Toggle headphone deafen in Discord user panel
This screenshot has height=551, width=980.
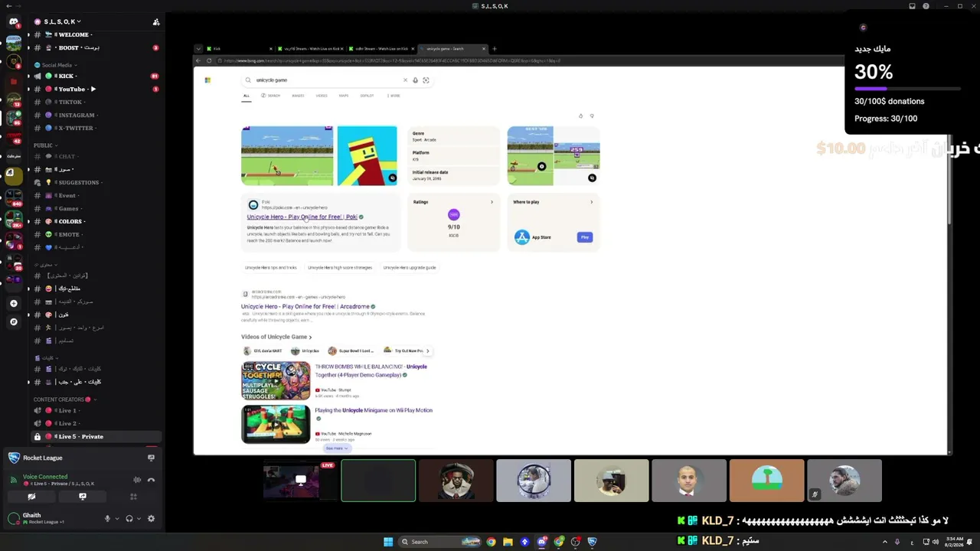(129, 519)
